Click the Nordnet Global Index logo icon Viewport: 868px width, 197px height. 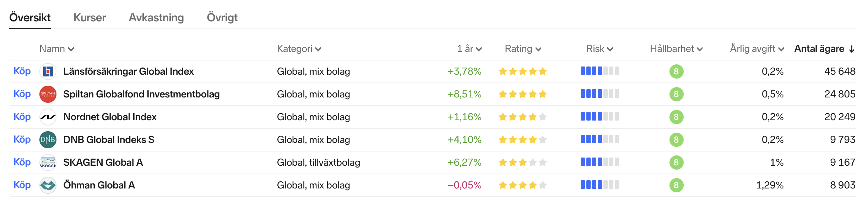[x=48, y=117]
